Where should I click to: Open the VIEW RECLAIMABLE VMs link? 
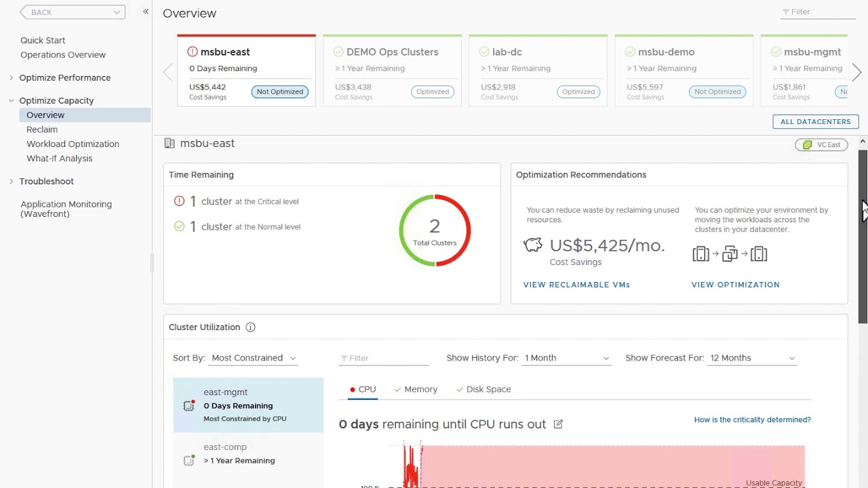(576, 285)
